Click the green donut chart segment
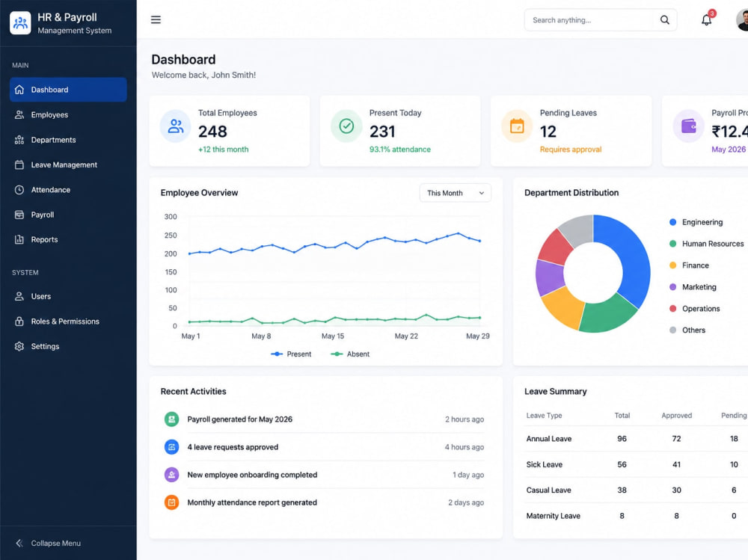This screenshot has width=748, height=560. [608, 316]
